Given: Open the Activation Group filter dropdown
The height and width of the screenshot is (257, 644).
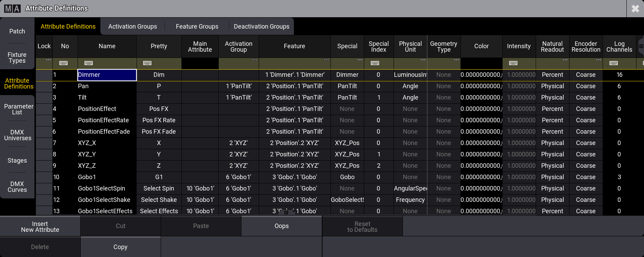Looking at the screenshot, I should 255,60.
